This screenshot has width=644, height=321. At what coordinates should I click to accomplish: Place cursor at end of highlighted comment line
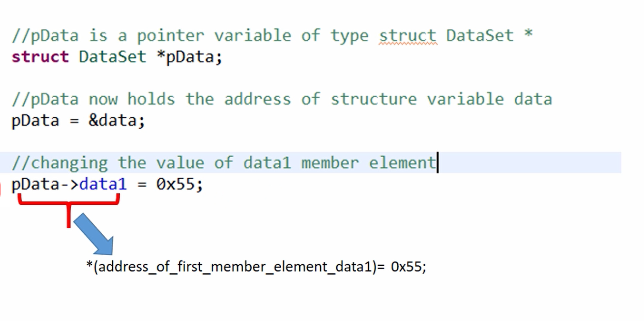(x=437, y=163)
